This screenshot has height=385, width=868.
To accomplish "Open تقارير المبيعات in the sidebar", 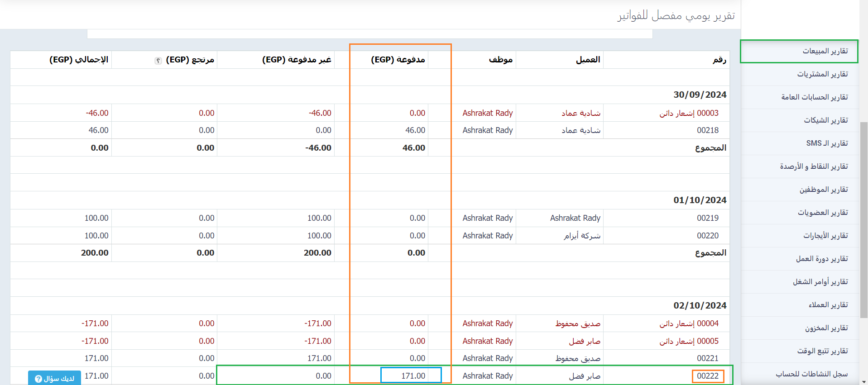I will pyautogui.click(x=825, y=51).
